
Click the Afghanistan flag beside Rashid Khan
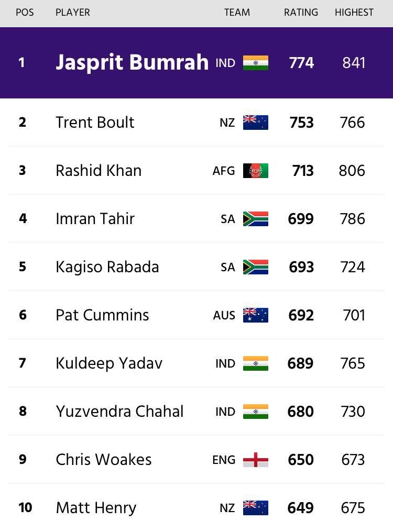[255, 171]
